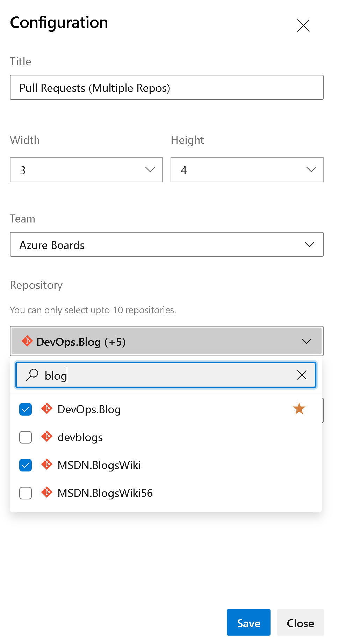Check the devblogs repository checkbox

pyautogui.click(x=26, y=437)
